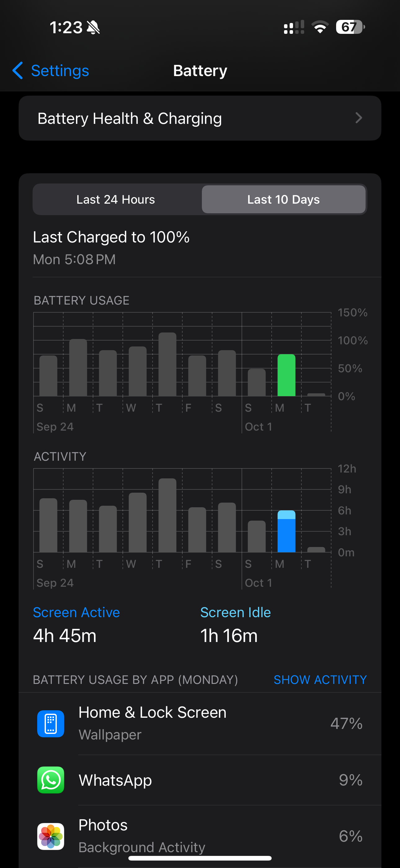Tap the WhatsApp 9% usage row
This screenshot has width=400, height=868.
pyautogui.click(x=200, y=780)
